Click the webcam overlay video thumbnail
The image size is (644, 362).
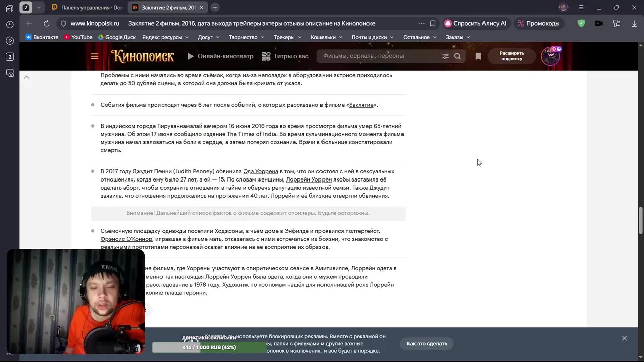(75, 302)
